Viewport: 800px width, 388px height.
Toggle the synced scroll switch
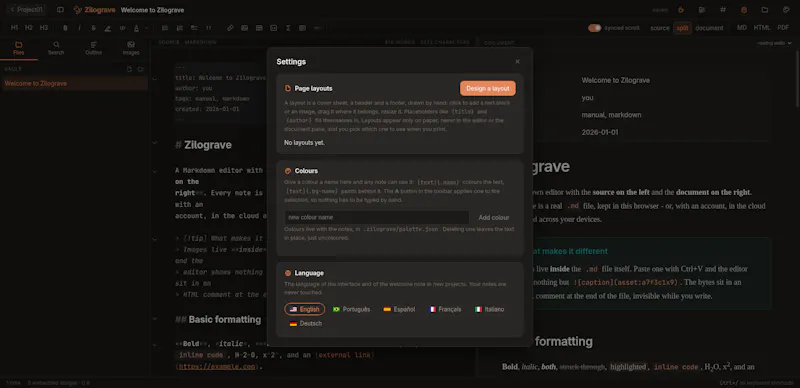tap(594, 28)
